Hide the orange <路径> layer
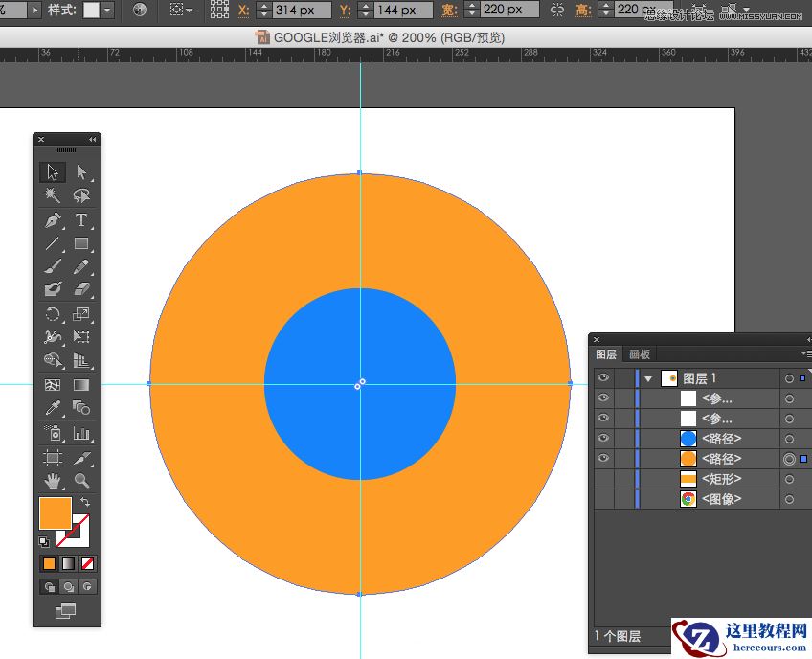Viewport: 812px width, 659px height. coord(602,458)
